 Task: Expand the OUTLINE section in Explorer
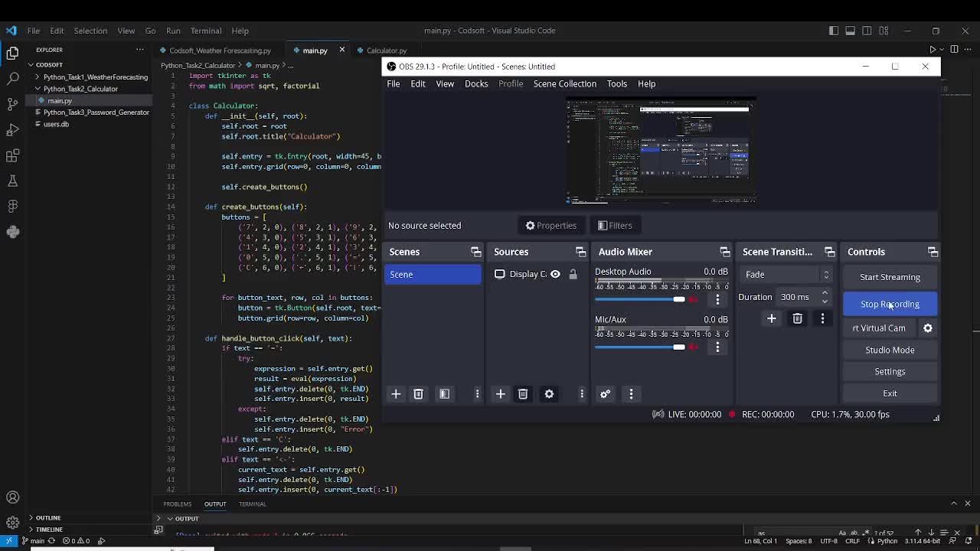pos(47,518)
